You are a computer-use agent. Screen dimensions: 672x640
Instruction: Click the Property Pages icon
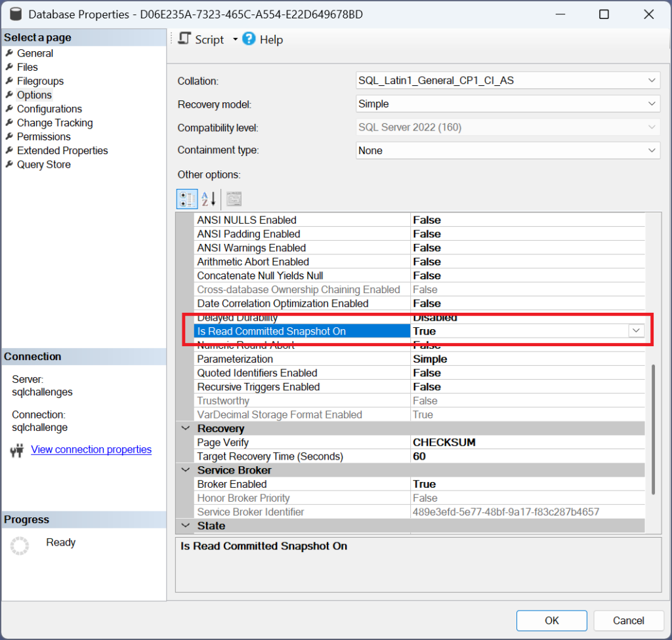(234, 199)
